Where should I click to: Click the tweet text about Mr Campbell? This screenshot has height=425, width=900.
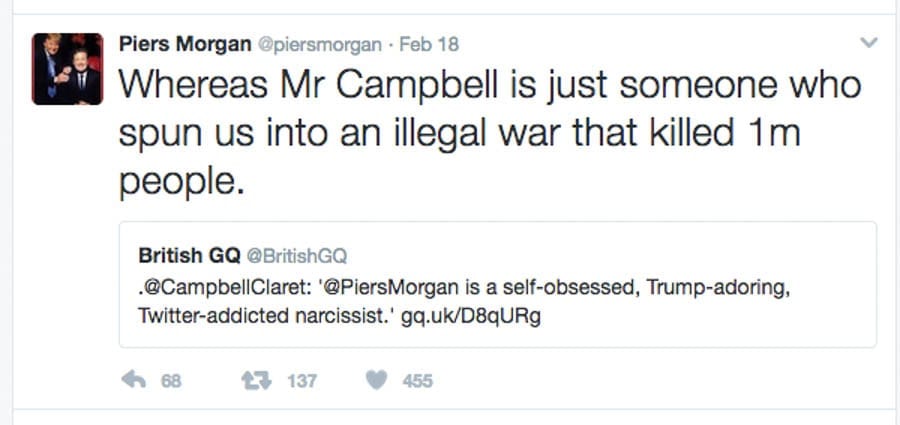(x=489, y=85)
